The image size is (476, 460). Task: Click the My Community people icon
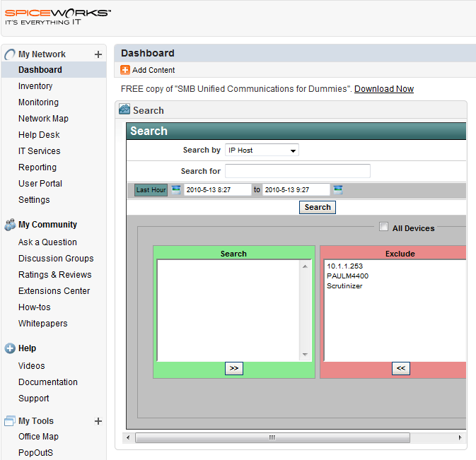coord(10,225)
